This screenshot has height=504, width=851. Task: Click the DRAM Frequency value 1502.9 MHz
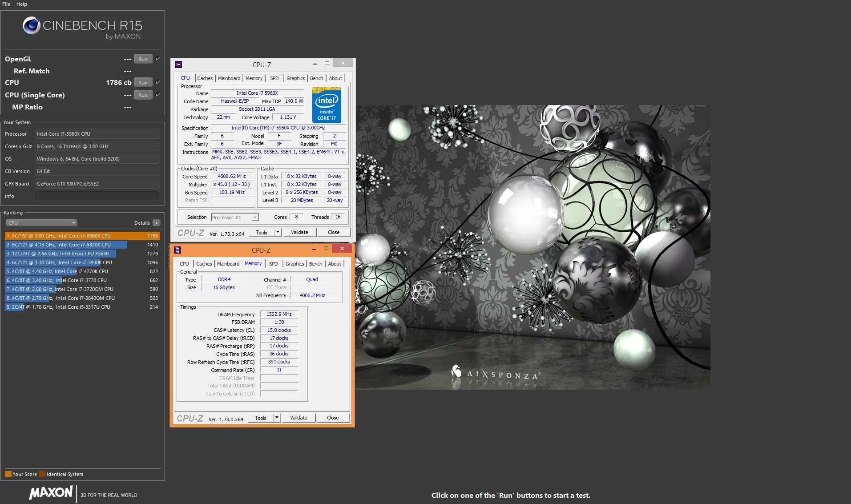click(279, 314)
